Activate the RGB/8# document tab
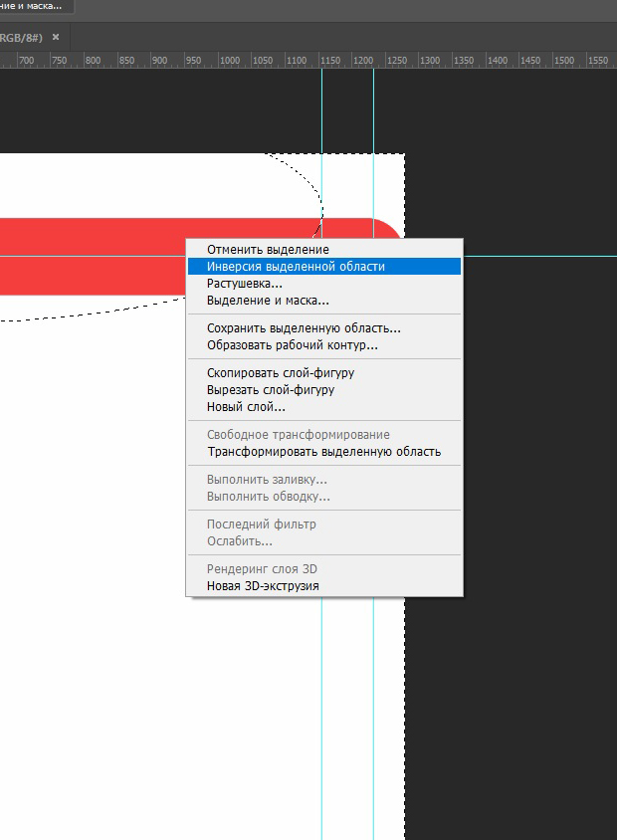 [x=22, y=37]
